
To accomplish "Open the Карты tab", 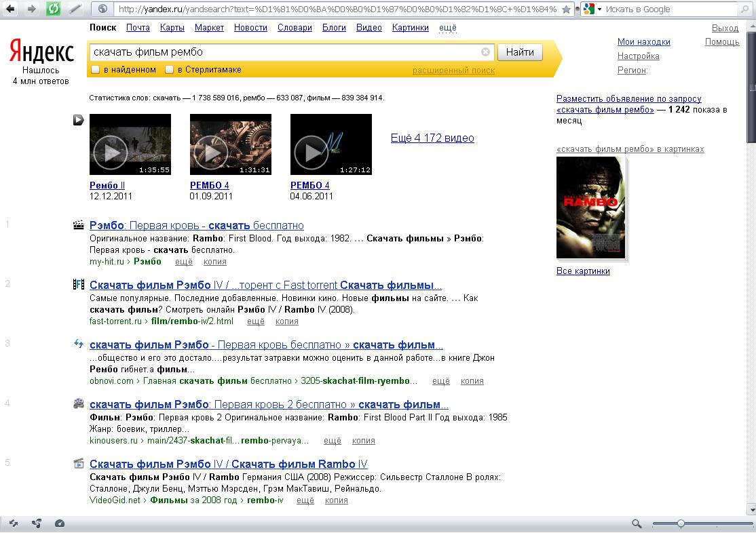I will [x=172, y=28].
